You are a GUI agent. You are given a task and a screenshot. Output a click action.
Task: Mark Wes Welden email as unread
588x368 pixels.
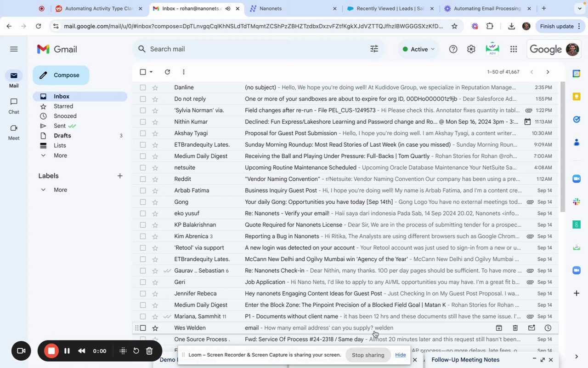[531, 328]
